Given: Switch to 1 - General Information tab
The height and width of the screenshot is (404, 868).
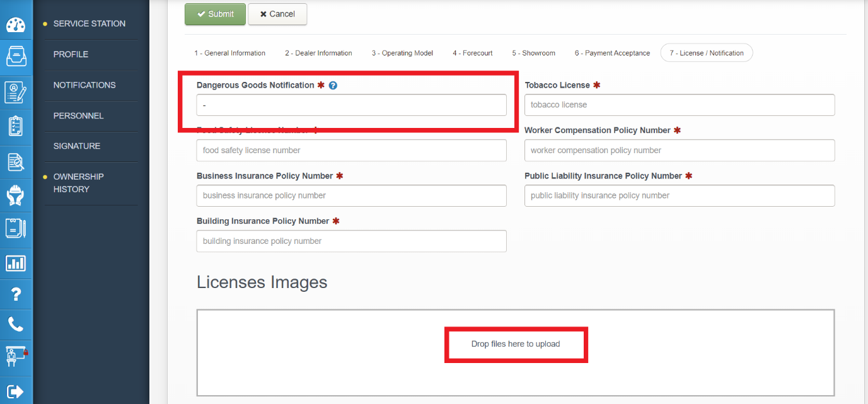Looking at the screenshot, I should 229,53.
